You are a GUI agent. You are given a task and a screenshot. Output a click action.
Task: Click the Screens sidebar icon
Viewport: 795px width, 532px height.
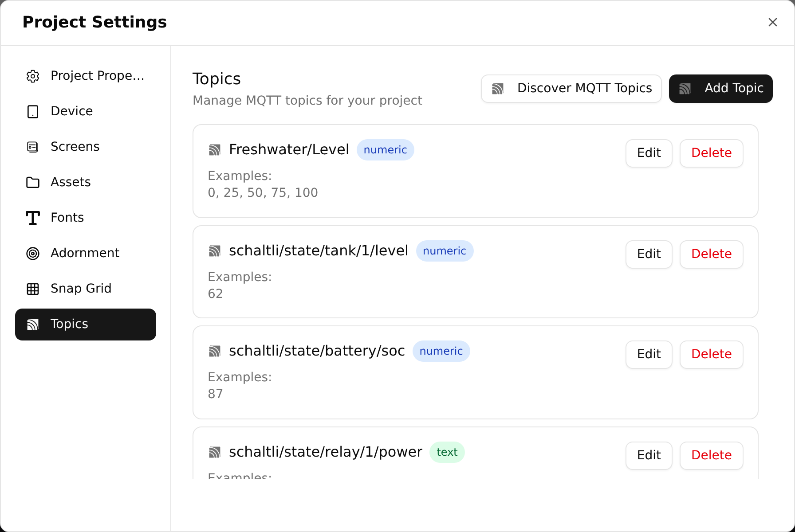pos(33,147)
